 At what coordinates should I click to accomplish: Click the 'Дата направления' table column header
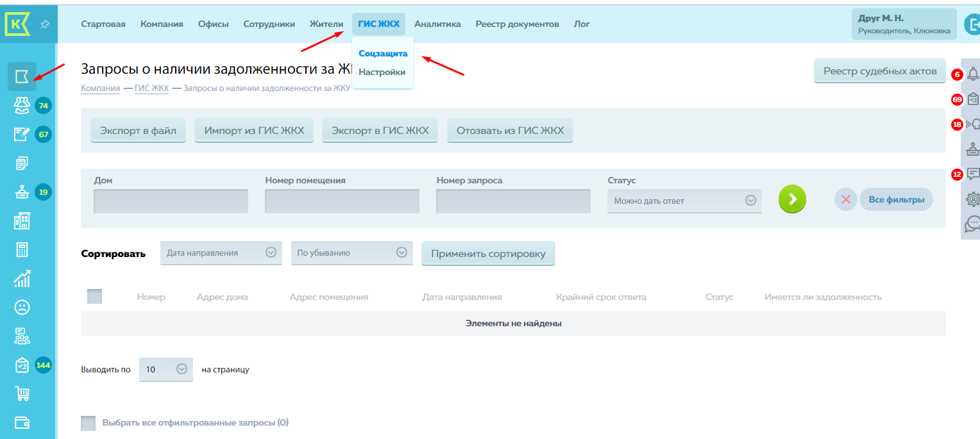pyautogui.click(x=462, y=297)
